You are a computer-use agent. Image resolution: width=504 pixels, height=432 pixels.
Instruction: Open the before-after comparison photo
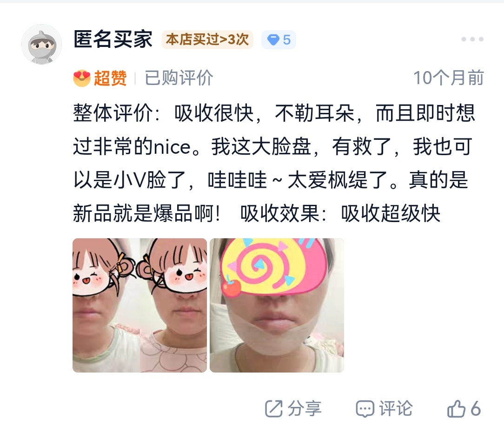(140, 306)
